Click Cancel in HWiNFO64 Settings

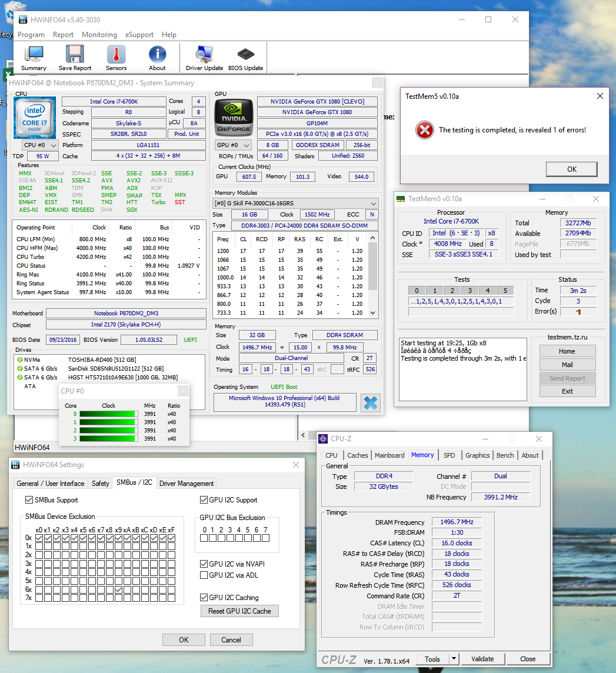coord(231,639)
